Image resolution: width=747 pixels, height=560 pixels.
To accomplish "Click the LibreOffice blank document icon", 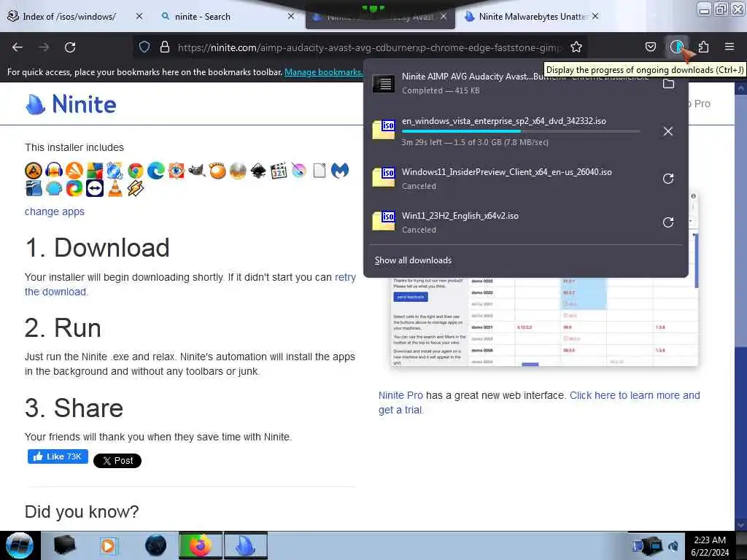I will (x=320, y=171).
